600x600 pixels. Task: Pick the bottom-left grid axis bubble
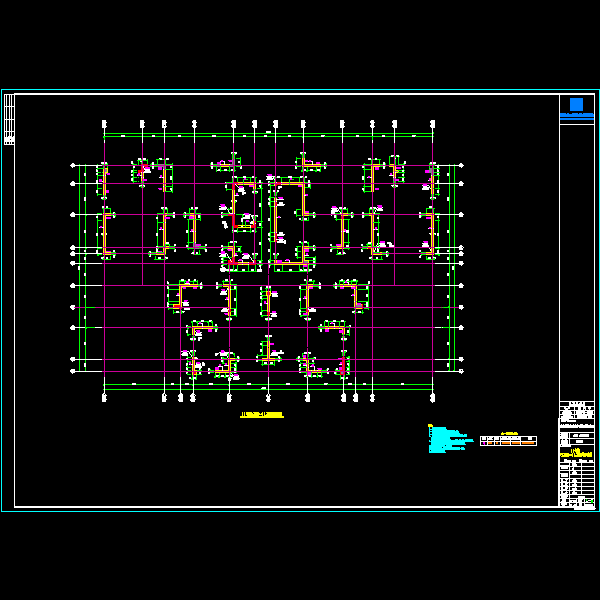(x=105, y=398)
